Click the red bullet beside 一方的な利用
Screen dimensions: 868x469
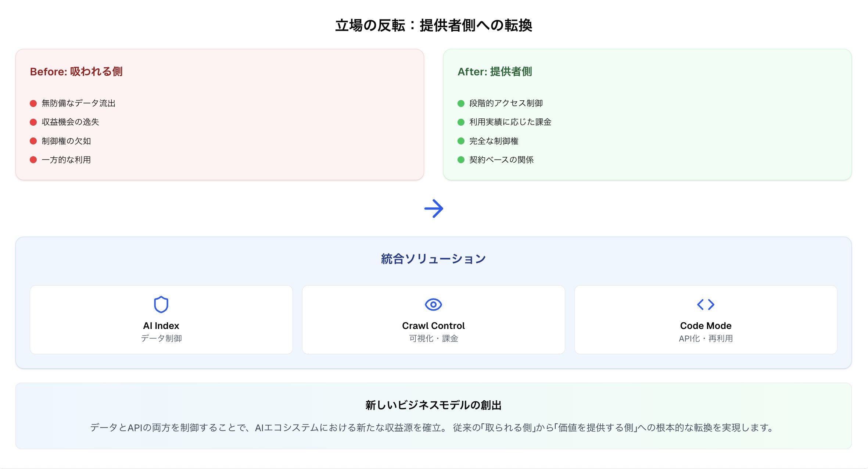tap(33, 160)
